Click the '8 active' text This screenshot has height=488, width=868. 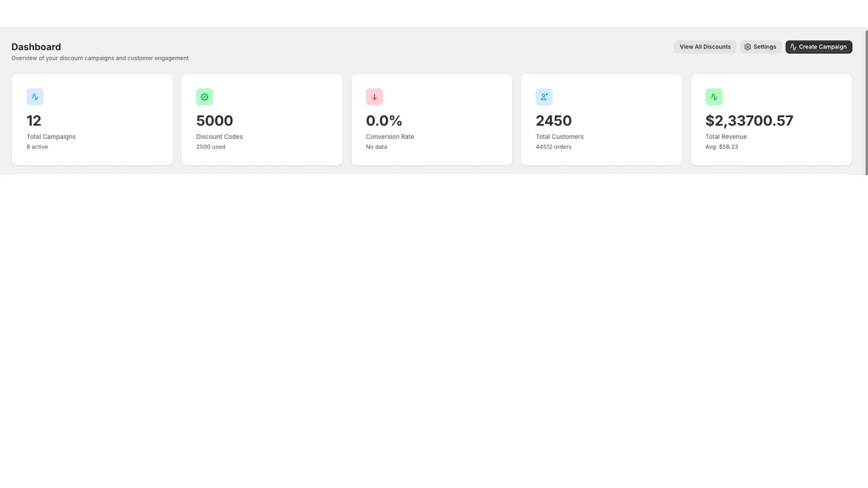pyautogui.click(x=37, y=147)
